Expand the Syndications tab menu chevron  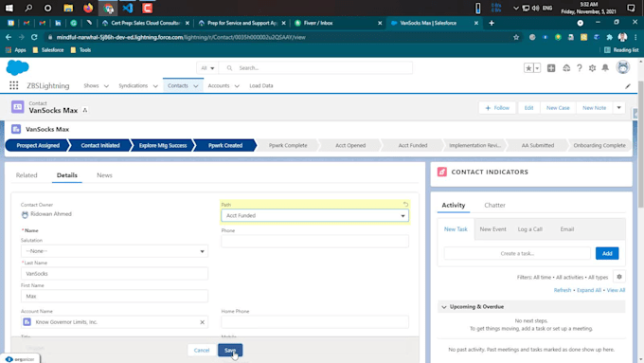tap(155, 86)
